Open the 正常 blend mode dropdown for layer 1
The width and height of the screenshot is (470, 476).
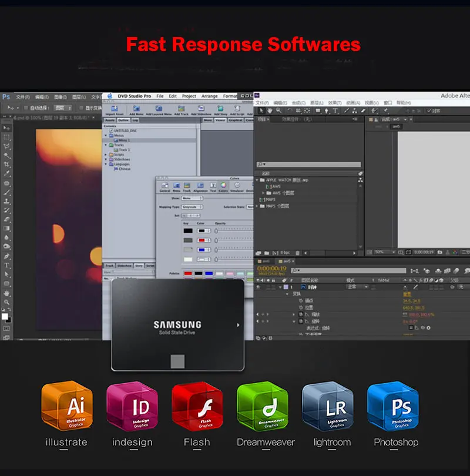[x=357, y=287]
